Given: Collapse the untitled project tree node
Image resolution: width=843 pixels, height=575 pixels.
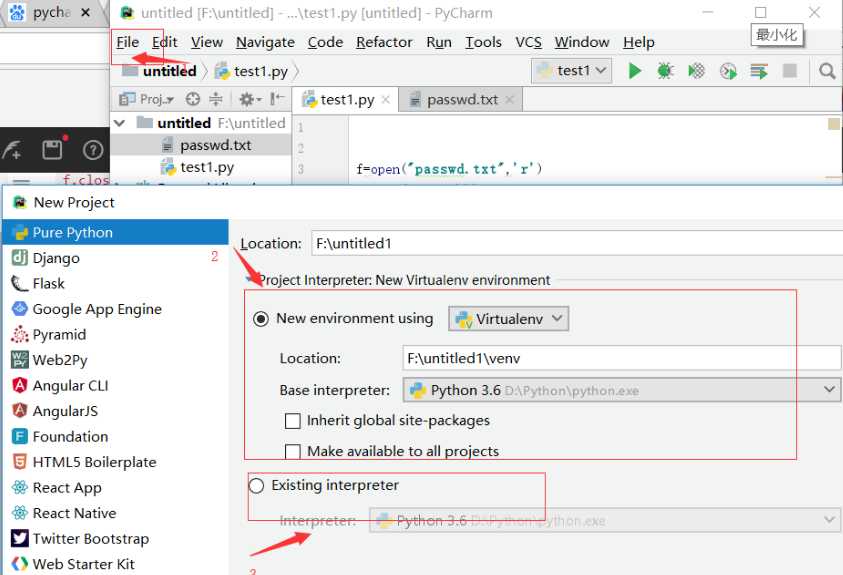Looking at the screenshot, I should coord(119,123).
